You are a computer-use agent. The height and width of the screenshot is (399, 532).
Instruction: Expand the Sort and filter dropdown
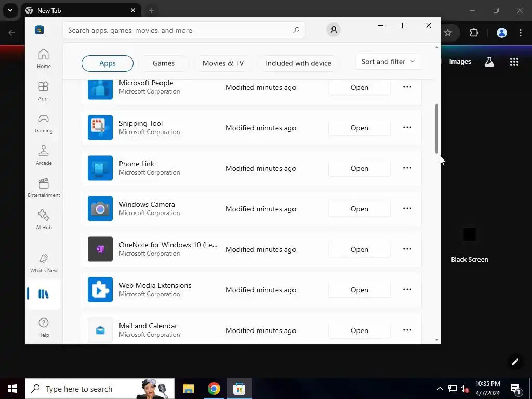pos(388,62)
